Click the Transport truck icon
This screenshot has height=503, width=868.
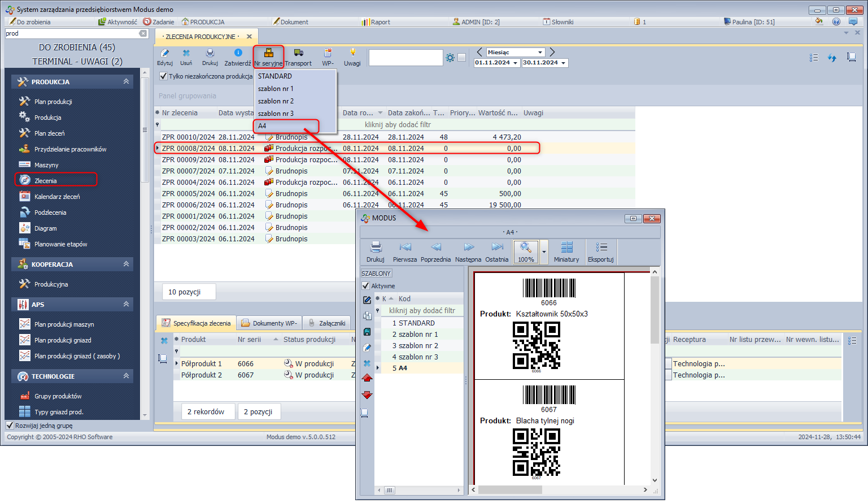pyautogui.click(x=298, y=53)
